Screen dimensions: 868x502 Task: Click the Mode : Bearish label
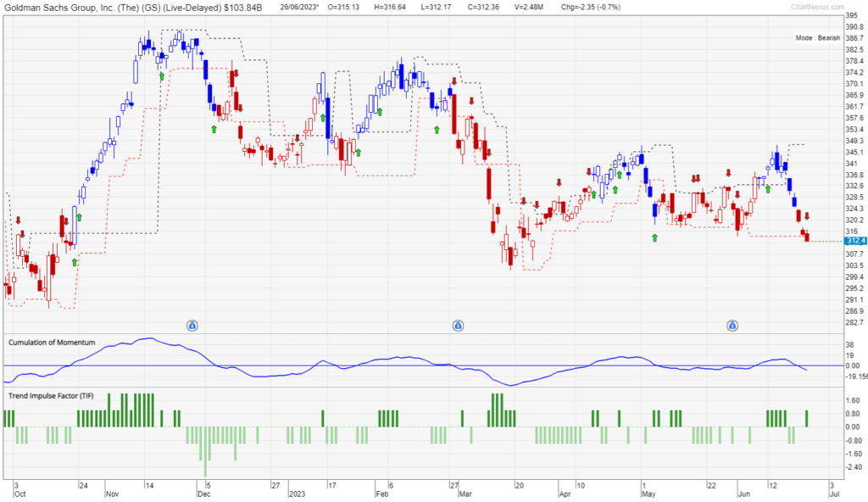click(x=818, y=37)
